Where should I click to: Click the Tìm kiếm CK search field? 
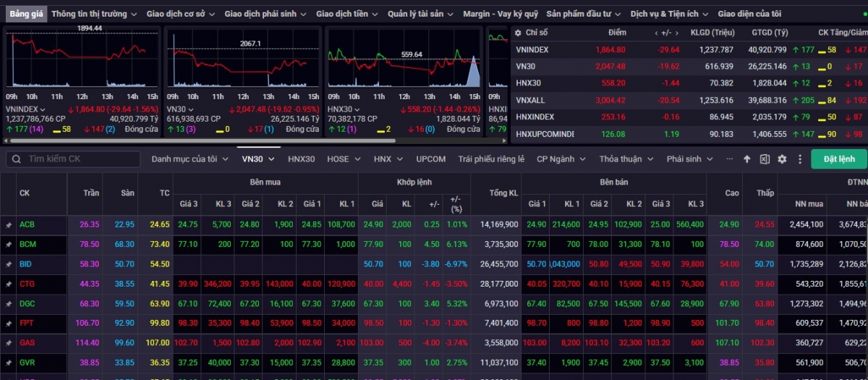80,159
